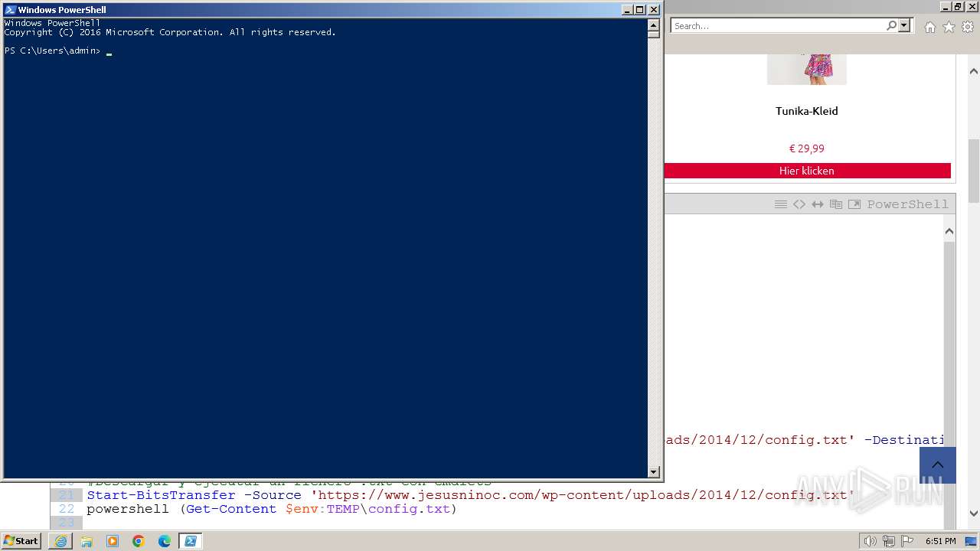The image size is (980, 551).
Task: Open the Tunika-Kleid product title
Action: coord(806,111)
